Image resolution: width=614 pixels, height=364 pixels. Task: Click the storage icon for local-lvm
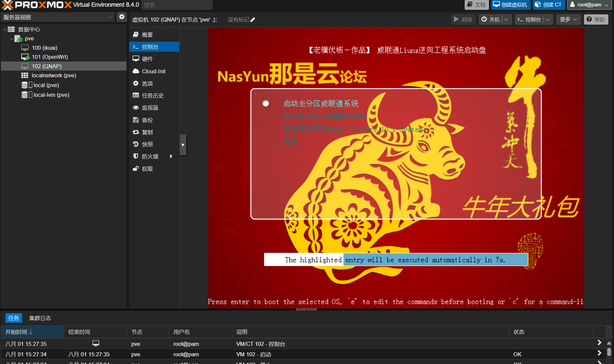click(25, 95)
